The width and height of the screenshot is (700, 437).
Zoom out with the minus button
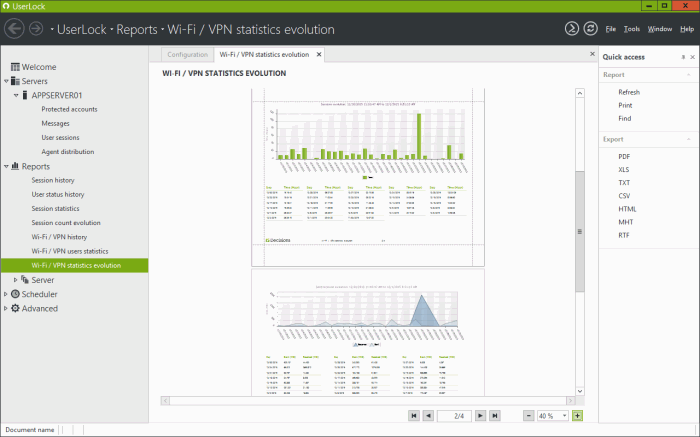(x=529, y=416)
